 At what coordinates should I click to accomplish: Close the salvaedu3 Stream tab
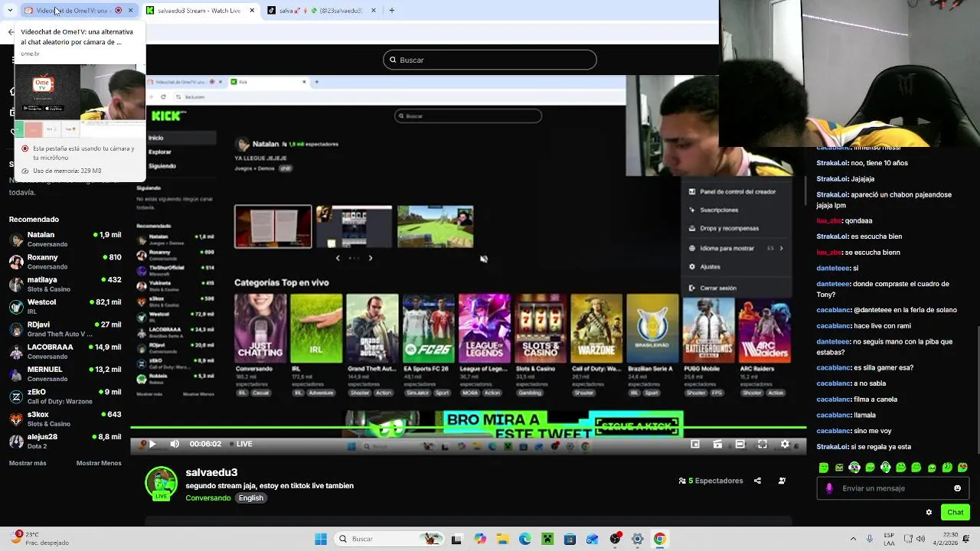252,11
